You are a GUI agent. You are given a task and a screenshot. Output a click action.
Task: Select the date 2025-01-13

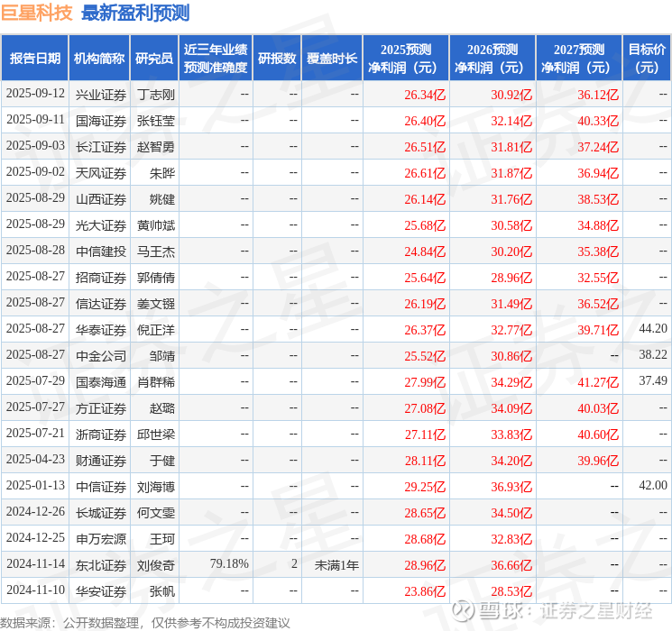35,486
